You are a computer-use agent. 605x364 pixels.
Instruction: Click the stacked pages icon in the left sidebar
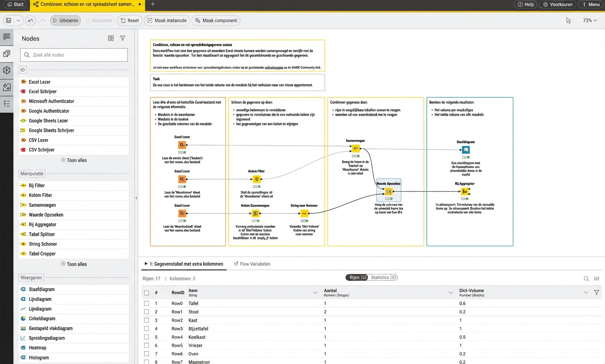7,53
